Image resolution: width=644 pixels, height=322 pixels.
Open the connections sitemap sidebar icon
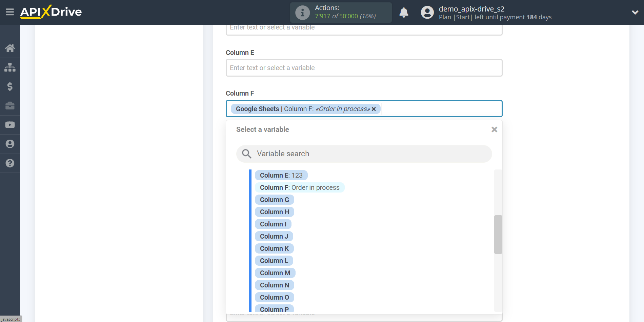[x=10, y=67]
